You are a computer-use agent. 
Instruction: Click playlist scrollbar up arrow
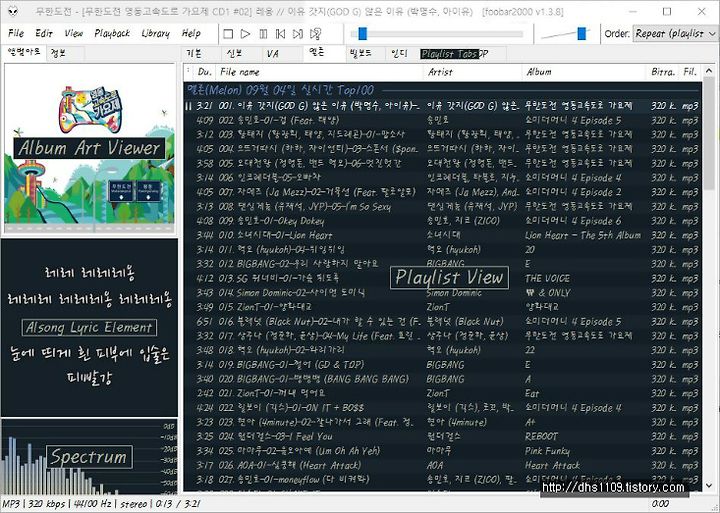point(709,71)
